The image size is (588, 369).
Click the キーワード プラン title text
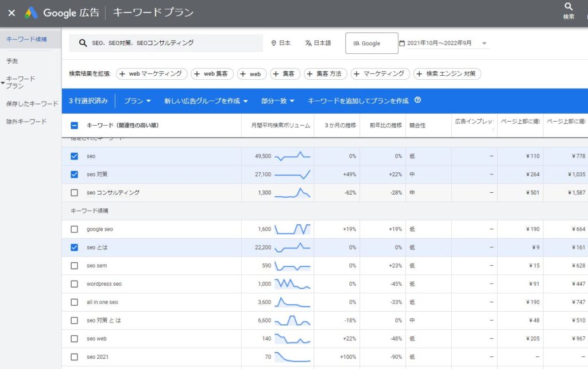(x=153, y=13)
